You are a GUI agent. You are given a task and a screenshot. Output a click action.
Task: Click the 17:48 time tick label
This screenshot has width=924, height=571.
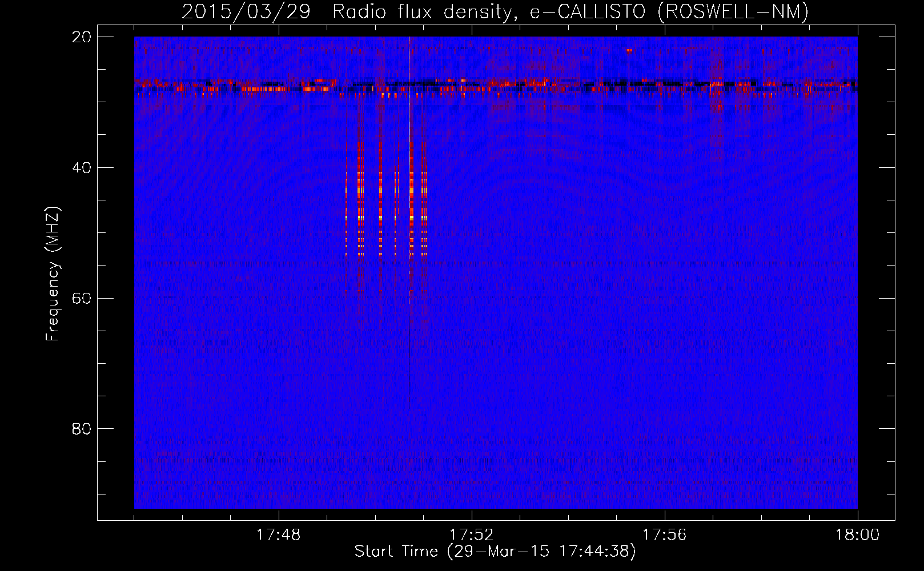279,535
